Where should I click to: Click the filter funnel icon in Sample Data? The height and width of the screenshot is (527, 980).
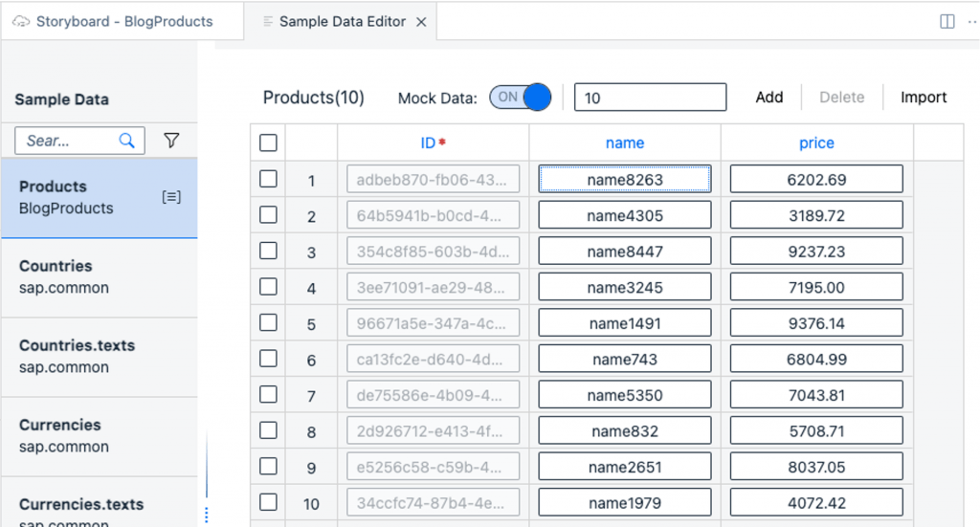click(171, 141)
